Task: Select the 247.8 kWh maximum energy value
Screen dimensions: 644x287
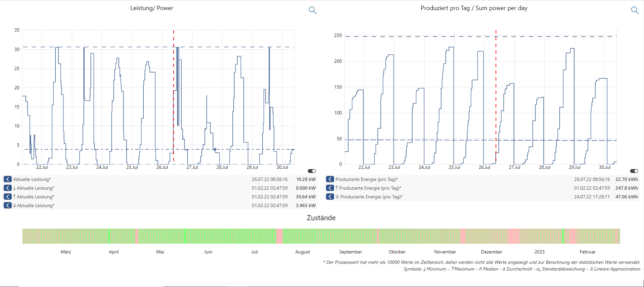Action: [x=627, y=188]
